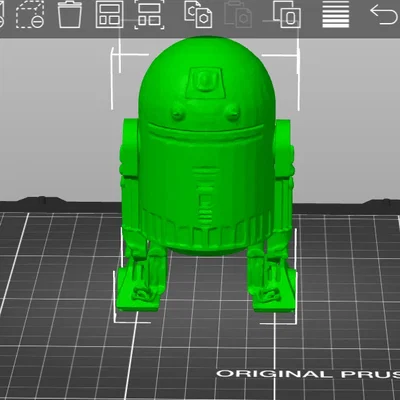Click the Undo arrow icon
The width and height of the screenshot is (400, 400).
[x=384, y=14]
